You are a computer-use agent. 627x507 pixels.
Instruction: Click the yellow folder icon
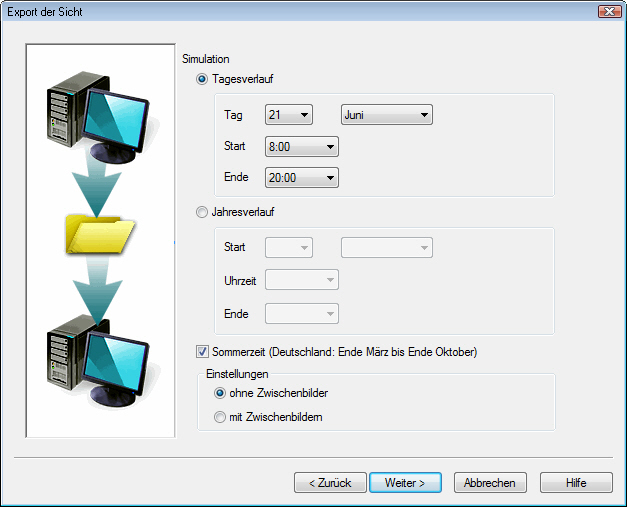(x=100, y=234)
